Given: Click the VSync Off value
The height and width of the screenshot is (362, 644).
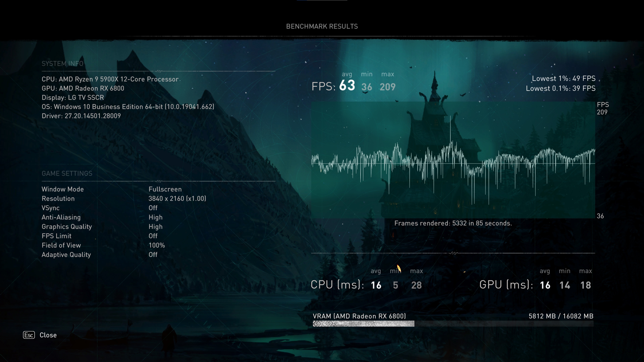Looking at the screenshot, I should [153, 208].
